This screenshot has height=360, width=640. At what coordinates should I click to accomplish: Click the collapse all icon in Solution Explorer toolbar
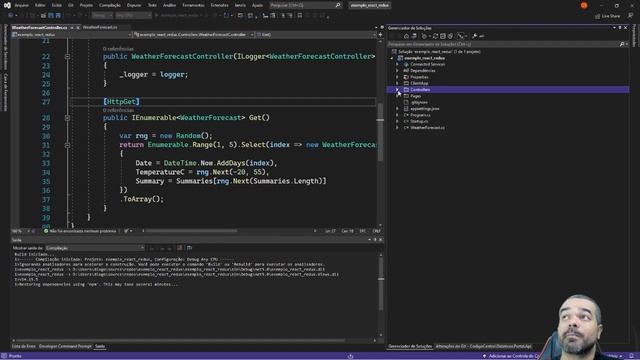coord(442,36)
